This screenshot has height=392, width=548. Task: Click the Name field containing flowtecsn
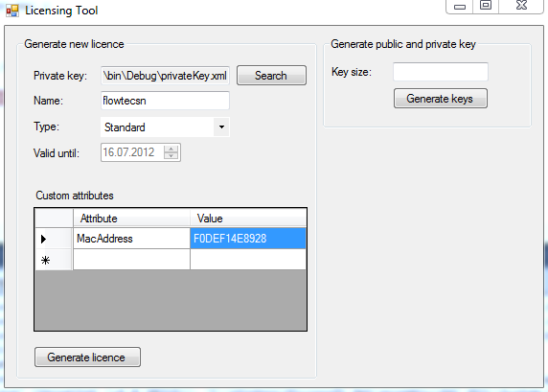(165, 101)
